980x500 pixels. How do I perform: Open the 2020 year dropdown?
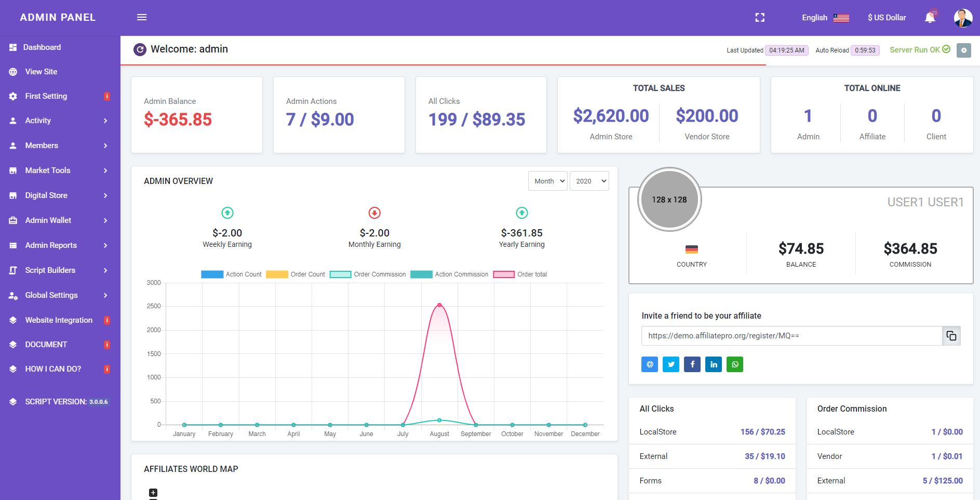589,181
